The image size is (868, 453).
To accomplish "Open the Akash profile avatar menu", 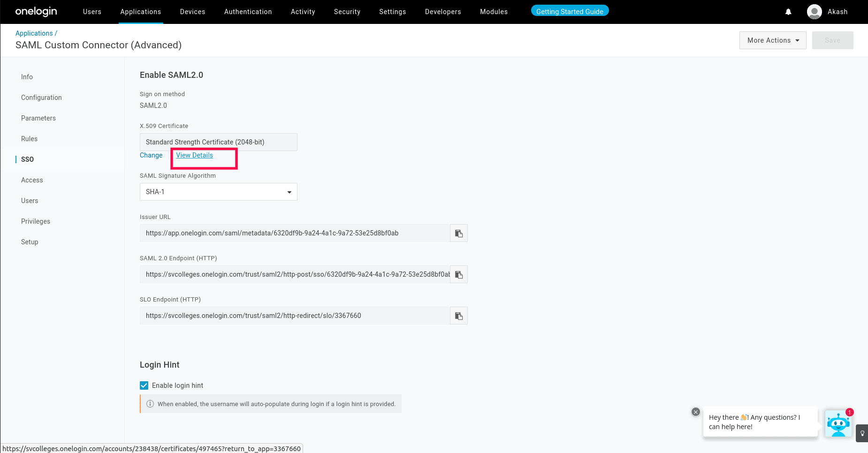I will tap(815, 12).
